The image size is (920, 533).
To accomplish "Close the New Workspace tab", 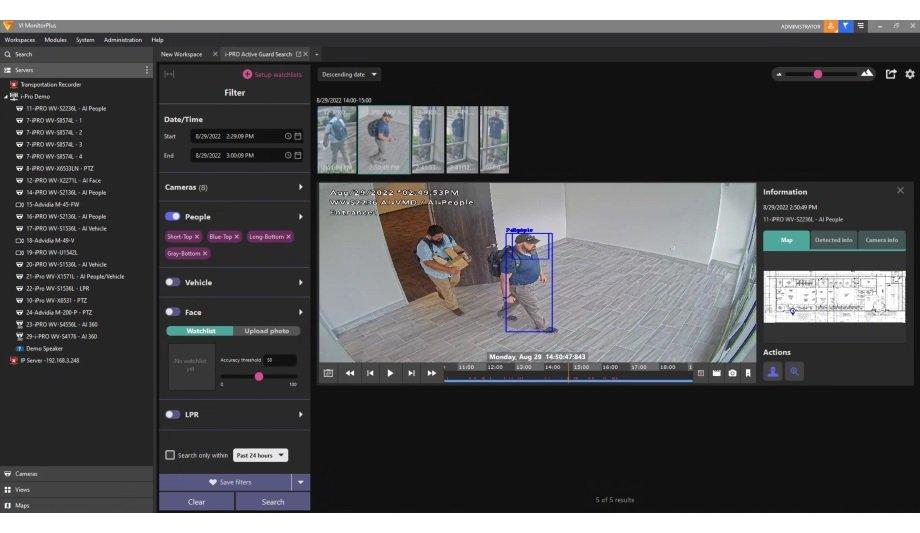I will pyautogui.click(x=215, y=54).
